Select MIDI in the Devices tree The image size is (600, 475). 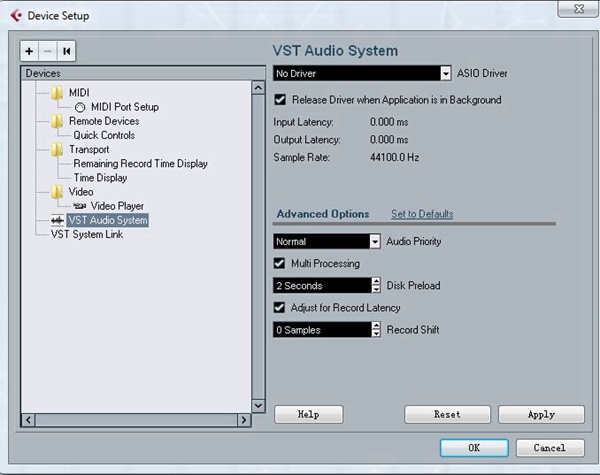coord(79,93)
